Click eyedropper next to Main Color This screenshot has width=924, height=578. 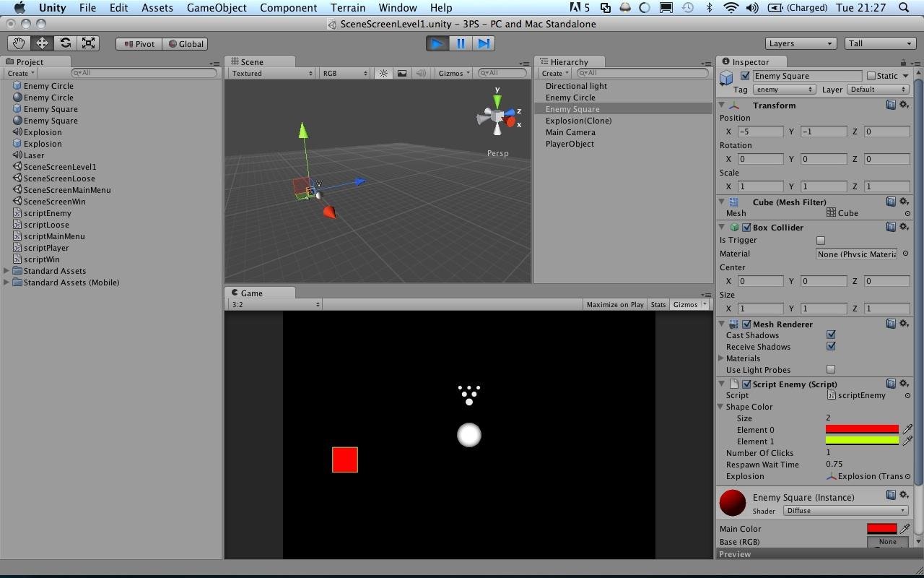click(905, 529)
